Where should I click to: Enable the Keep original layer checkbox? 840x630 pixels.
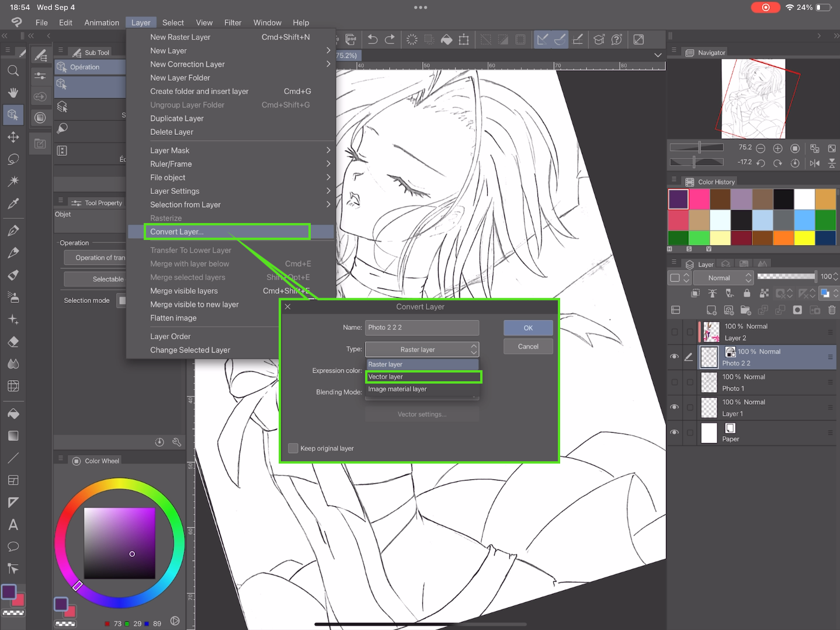click(293, 448)
